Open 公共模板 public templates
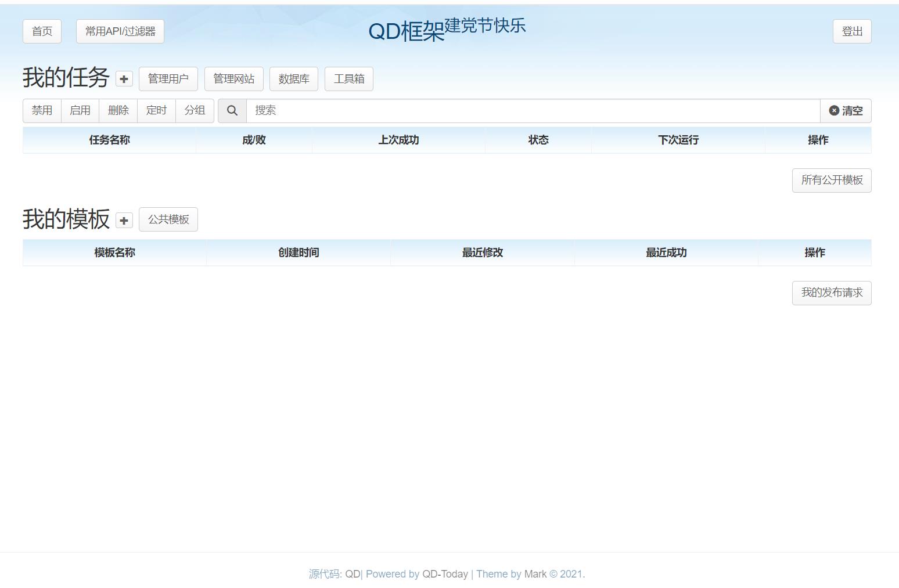 click(x=168, y=219)
